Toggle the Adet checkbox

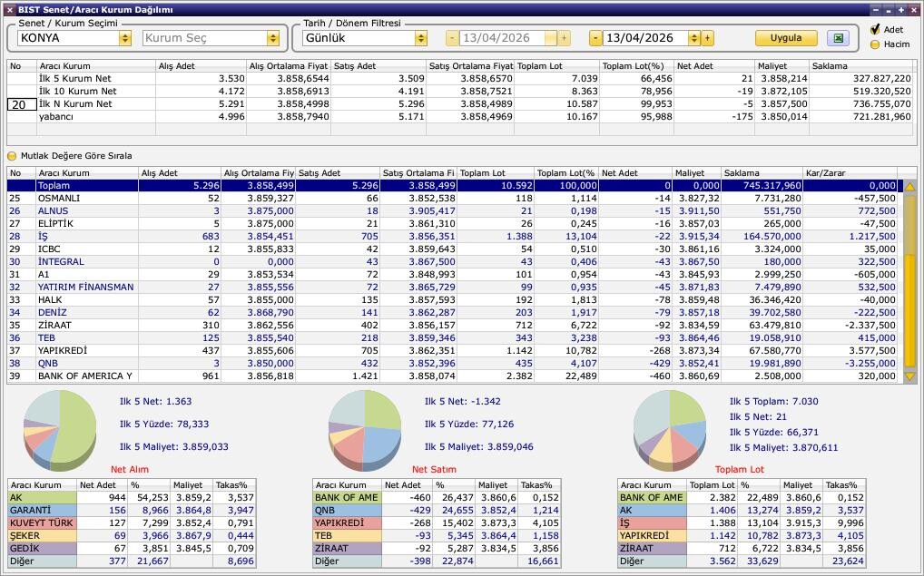875,30
